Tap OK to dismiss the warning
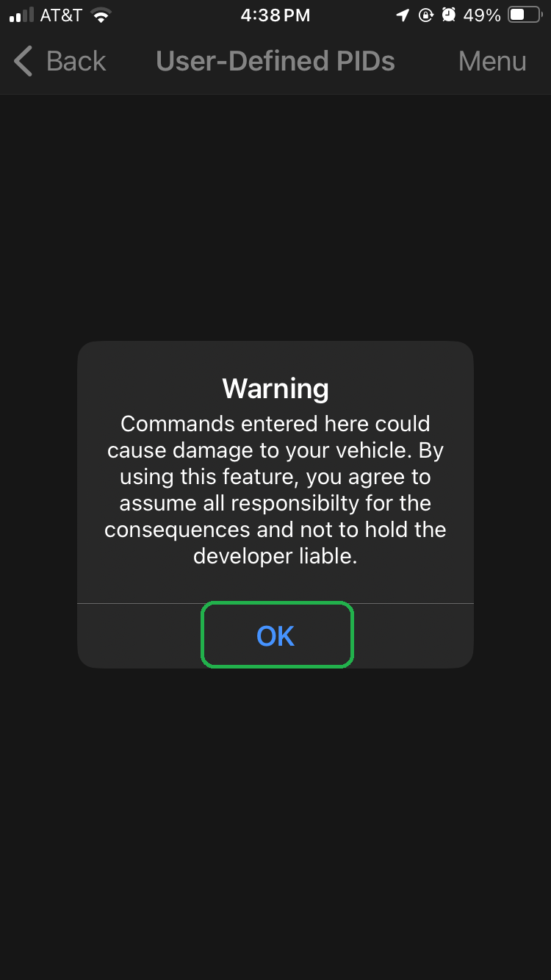 276,635
